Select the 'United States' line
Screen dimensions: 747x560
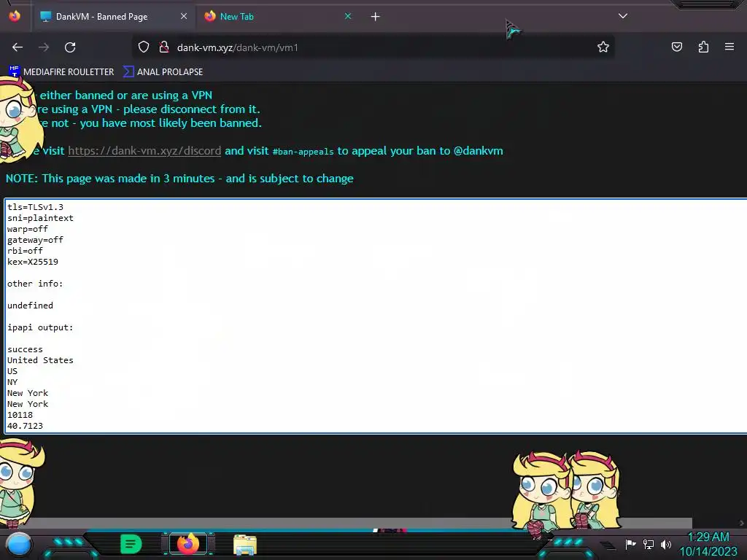[41, 360]
